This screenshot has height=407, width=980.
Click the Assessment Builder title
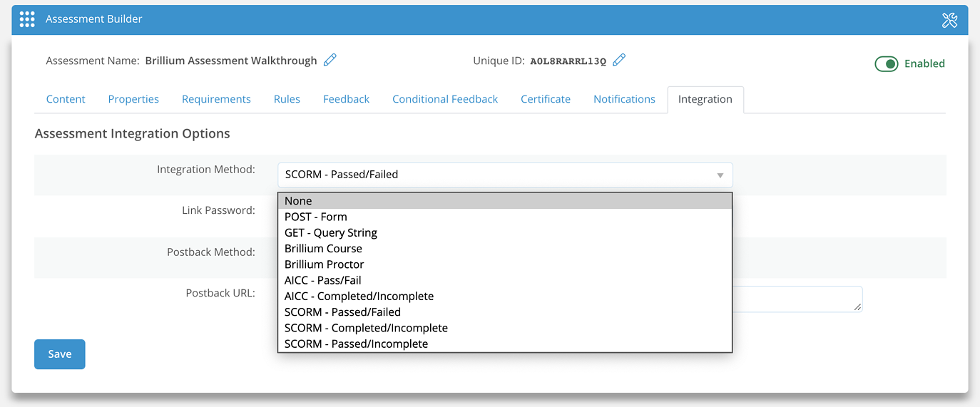pyautogui.click(x=94, y=19)
